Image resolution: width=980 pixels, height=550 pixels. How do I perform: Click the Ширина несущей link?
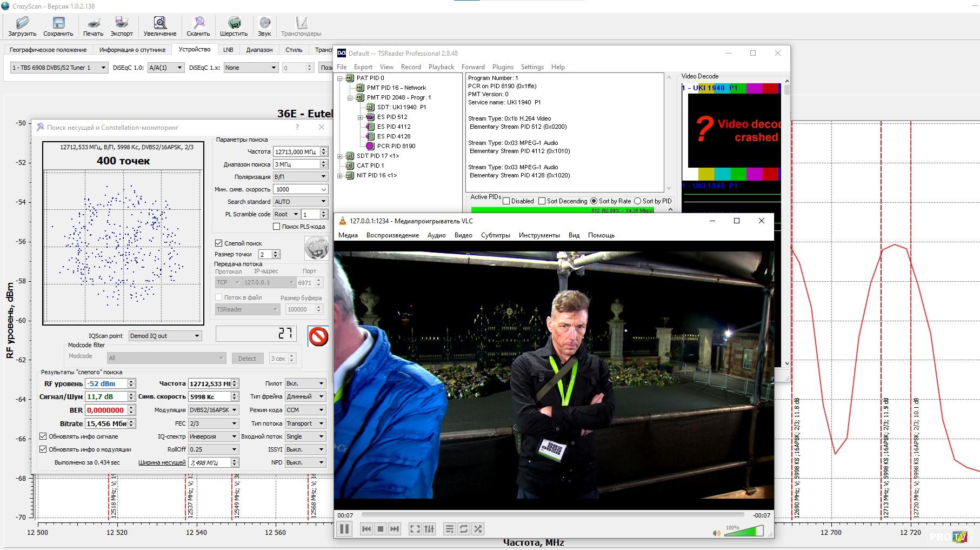[162, 463]
